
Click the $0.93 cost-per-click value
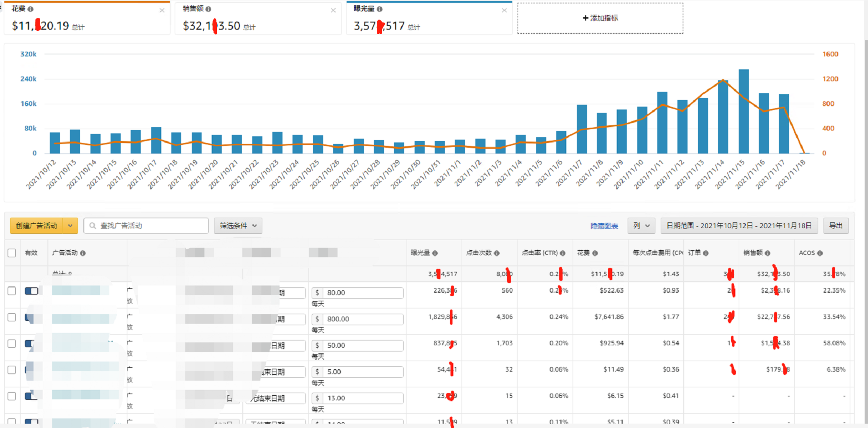(671, 291)
